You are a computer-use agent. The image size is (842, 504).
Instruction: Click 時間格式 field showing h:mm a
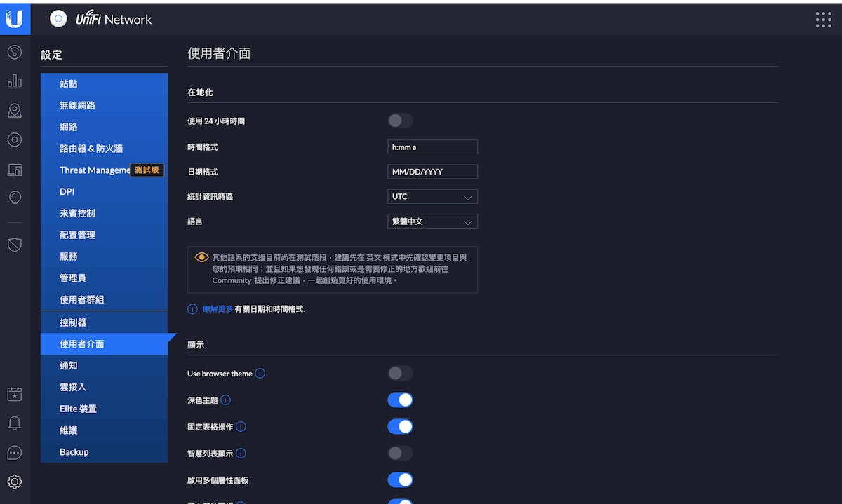pyautogui.click(x=432, y=147)
